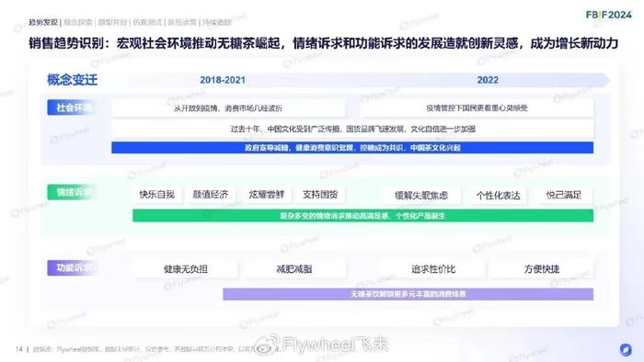Viewport: 644px width, 362px height.
Task: Click the Flywheel飞未 watermark text
Action: tap(335, 345)
